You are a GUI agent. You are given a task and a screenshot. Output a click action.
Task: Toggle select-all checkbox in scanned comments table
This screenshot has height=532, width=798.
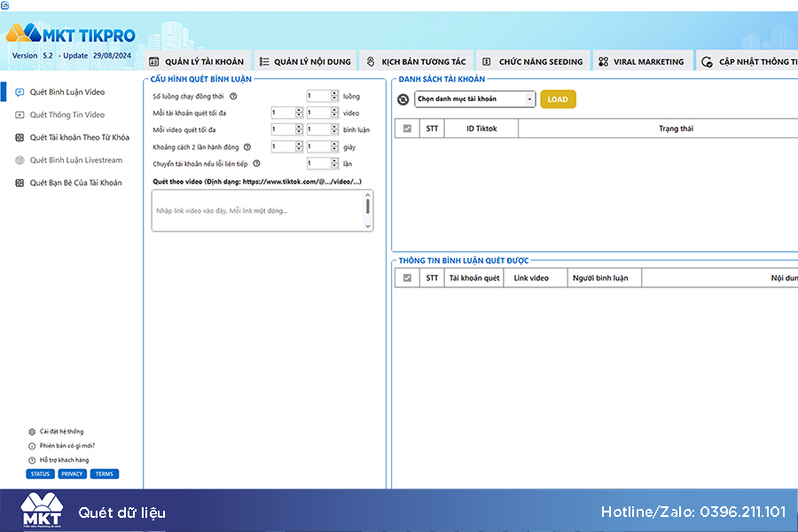[x=407, y=278]
